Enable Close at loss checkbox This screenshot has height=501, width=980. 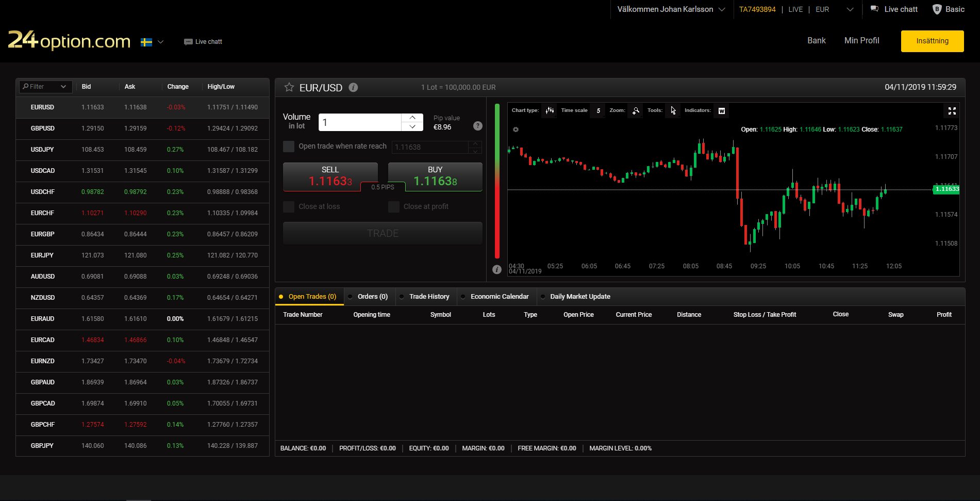(289, 207)
